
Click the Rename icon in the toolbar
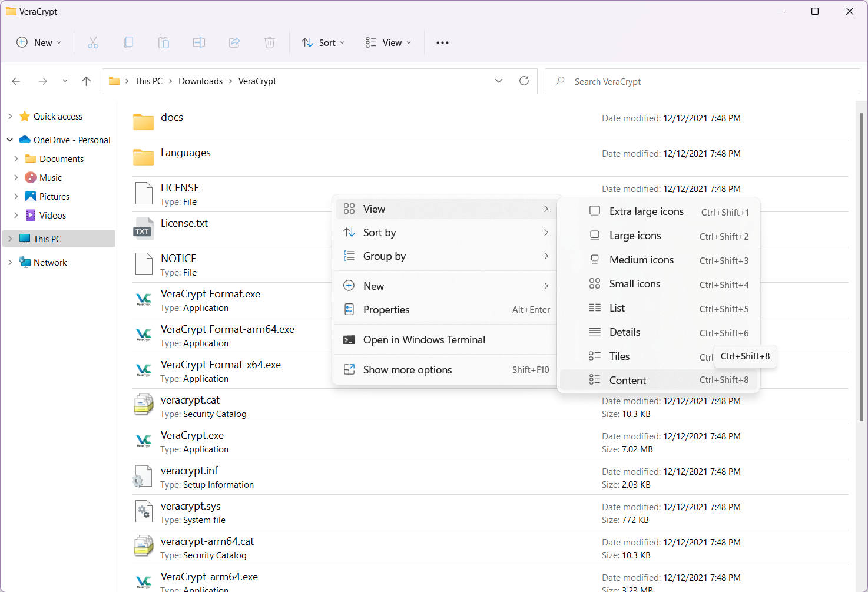coord(199,42)
